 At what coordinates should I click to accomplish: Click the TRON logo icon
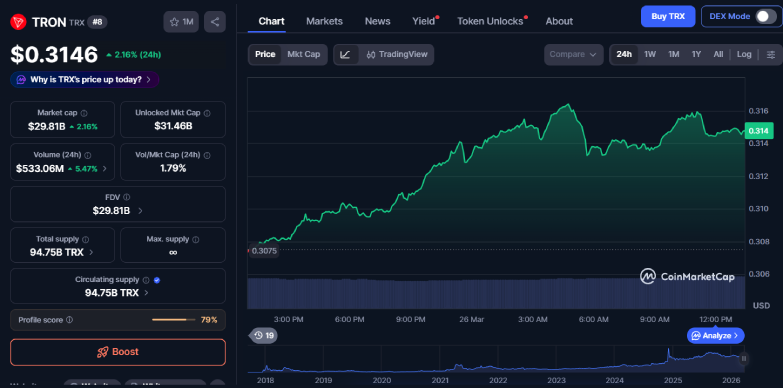point(18,22)
